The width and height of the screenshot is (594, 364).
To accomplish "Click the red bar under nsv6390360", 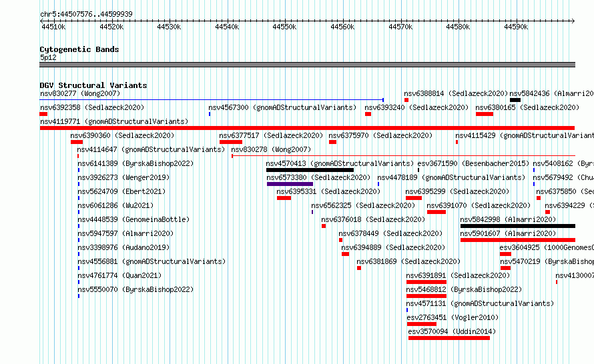I will (77, 142).
